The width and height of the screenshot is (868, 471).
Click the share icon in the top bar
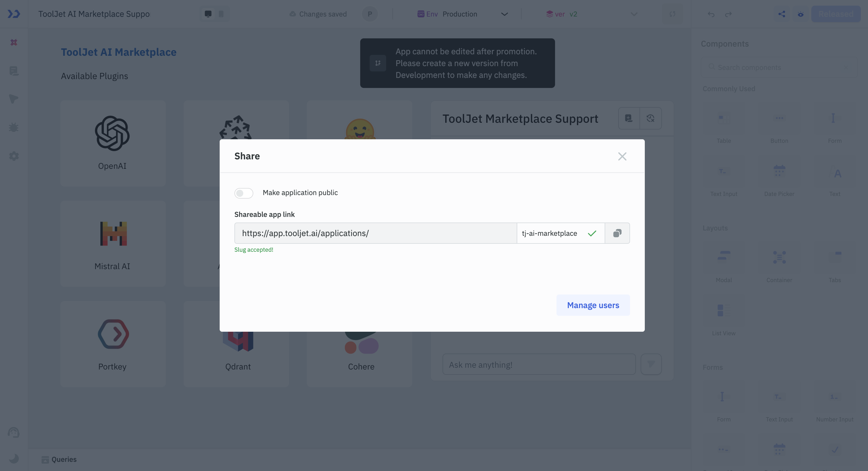782,14
